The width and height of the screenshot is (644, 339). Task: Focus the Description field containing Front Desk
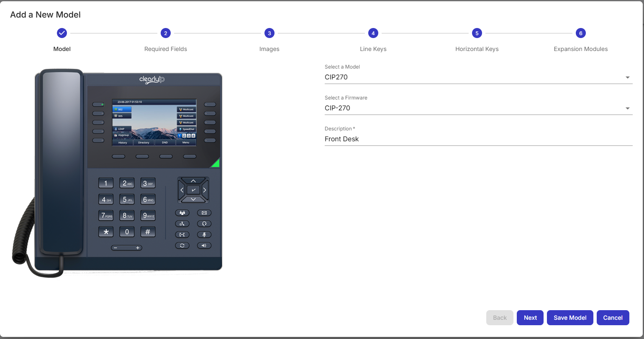coord(478,139)
